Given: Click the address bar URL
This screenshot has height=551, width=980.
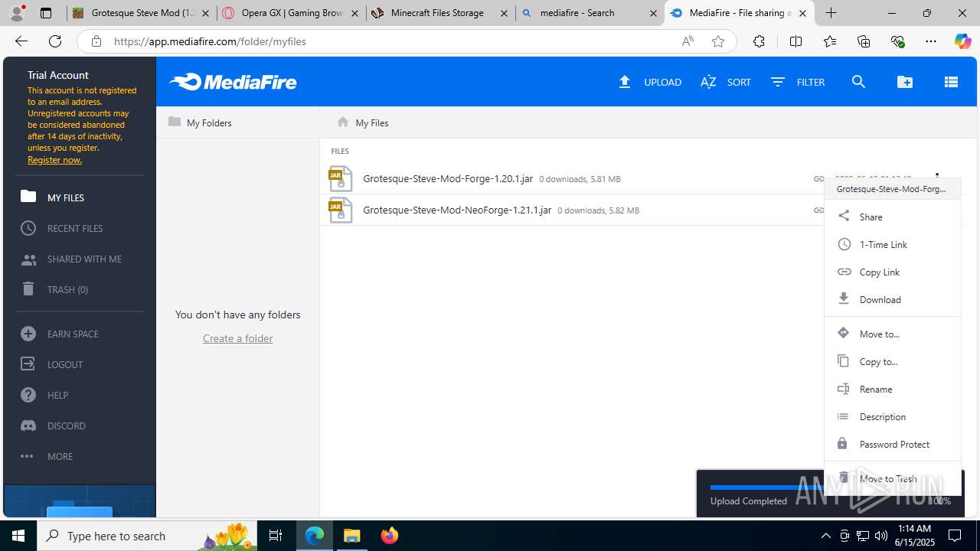Looking at the screenshot, I should tap(210, 41).
